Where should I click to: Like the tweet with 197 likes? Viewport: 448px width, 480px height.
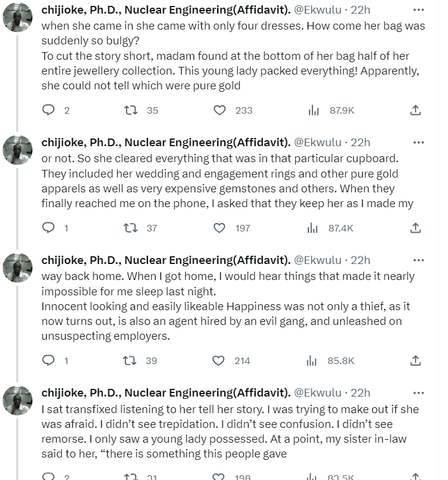click(x=220, y=228)
